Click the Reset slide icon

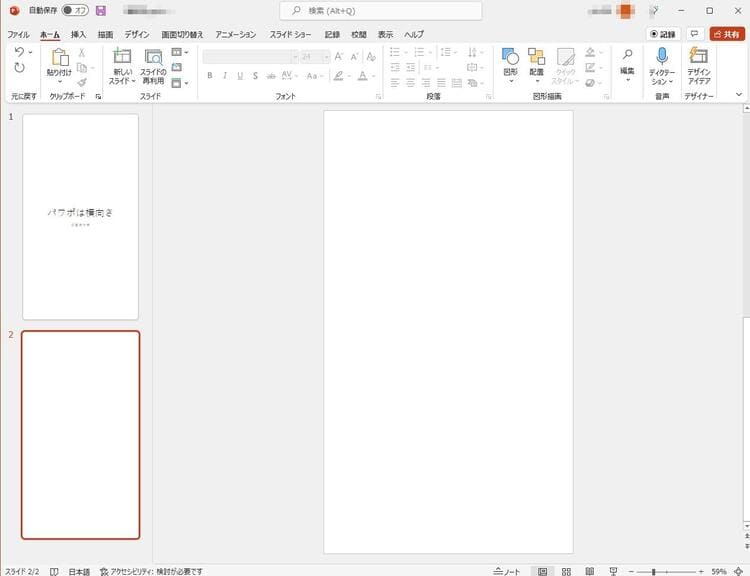point(176,67)
